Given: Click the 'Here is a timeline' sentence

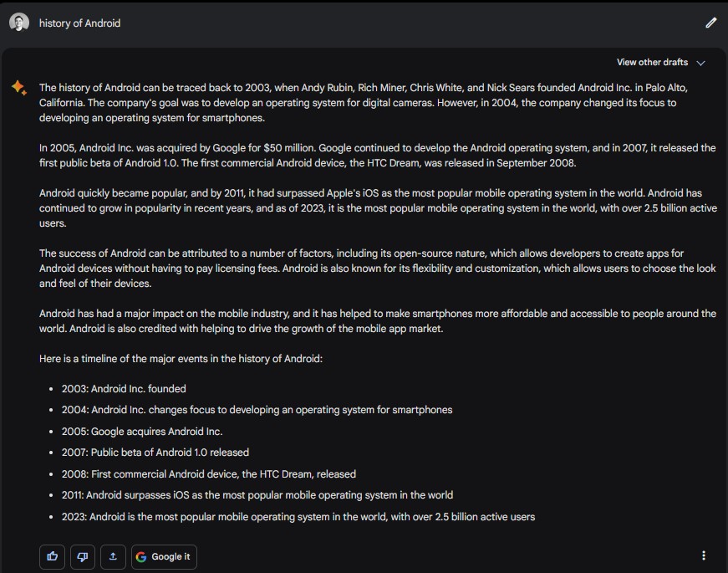Looking at the screenshot, I should pyautogui.click(x=181, y=359).
